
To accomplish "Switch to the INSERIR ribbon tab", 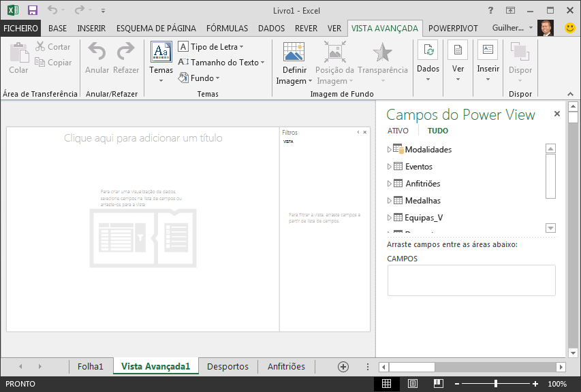I will pos(91,29).
